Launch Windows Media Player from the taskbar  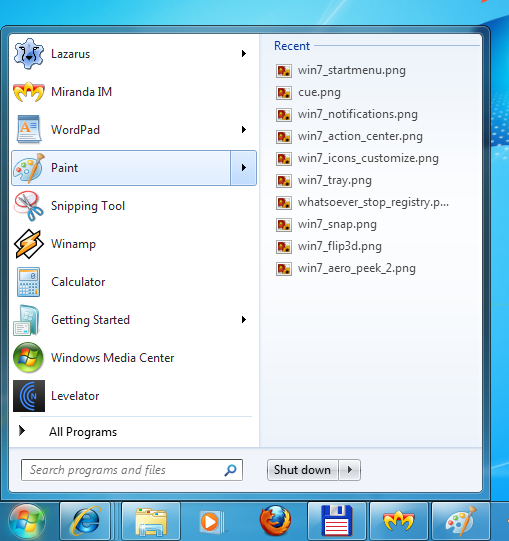[211, 521]
